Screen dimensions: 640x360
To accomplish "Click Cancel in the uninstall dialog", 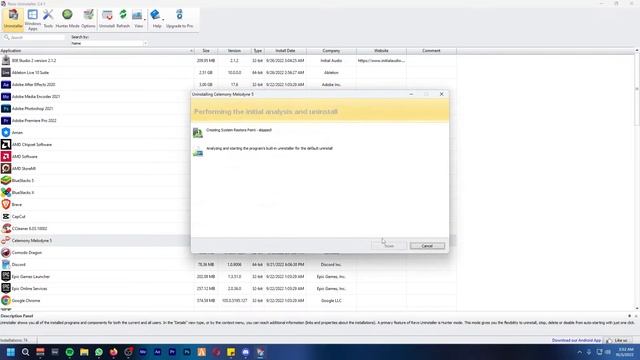I will [x=427, y=246].
